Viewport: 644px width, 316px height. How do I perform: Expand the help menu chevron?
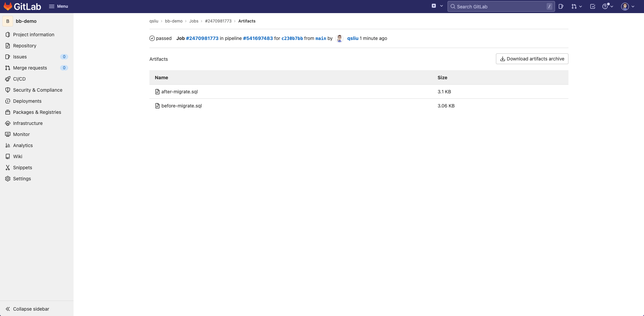pos(612,6)
